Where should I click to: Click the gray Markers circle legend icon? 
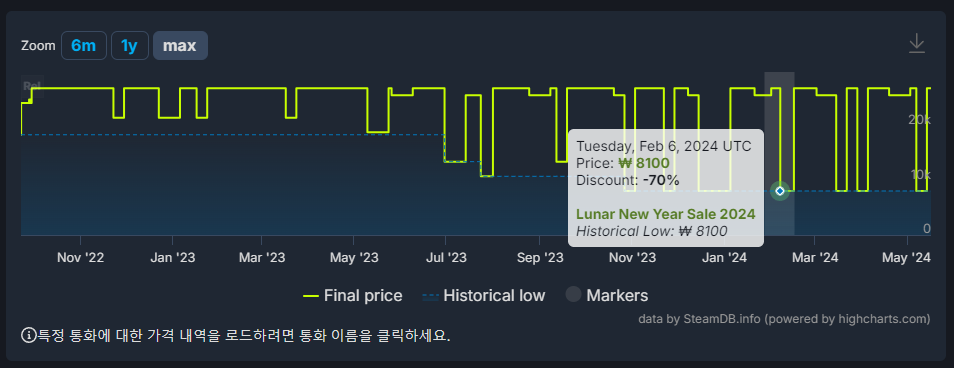573,295
